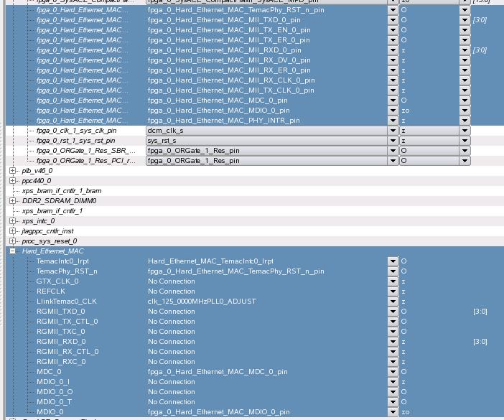Collapse the Hard_Ethernet_MAC node
Screen dimensions: 504x420
tap(13, 251)
